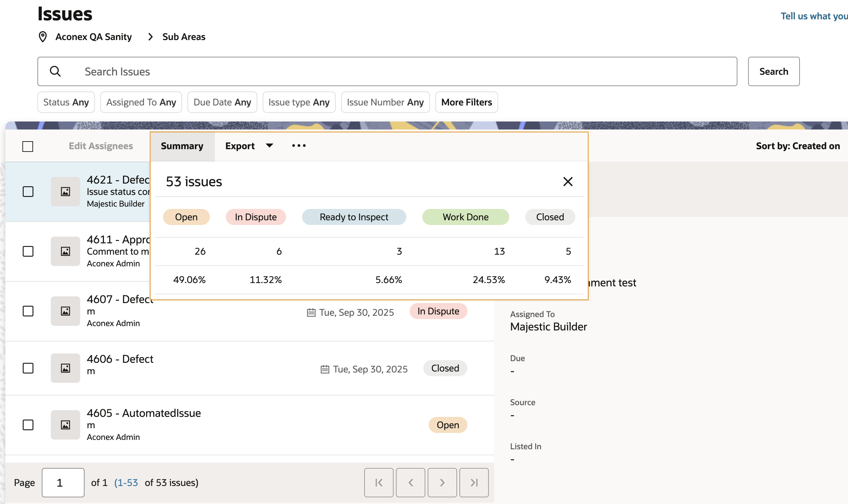The width and height of the screenshot is (848, 504).
Task: Go to the first page of issues
Action: pos(379,482)
